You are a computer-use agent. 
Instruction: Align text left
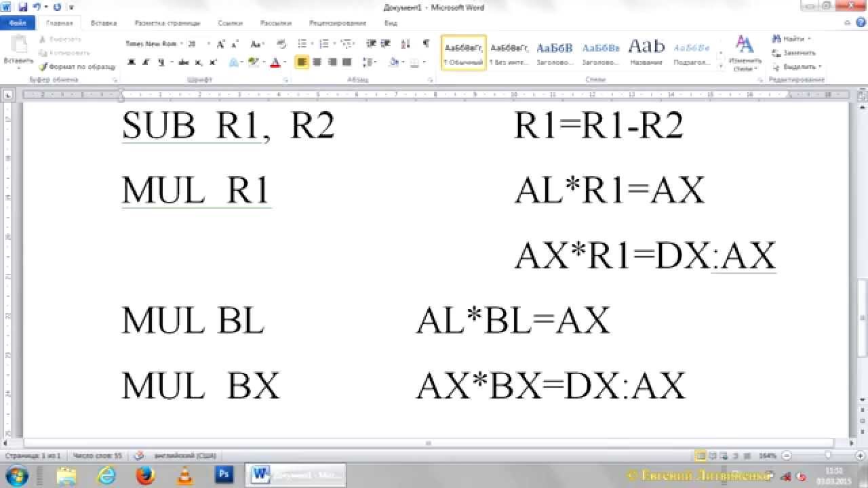(x=302, y=62)
